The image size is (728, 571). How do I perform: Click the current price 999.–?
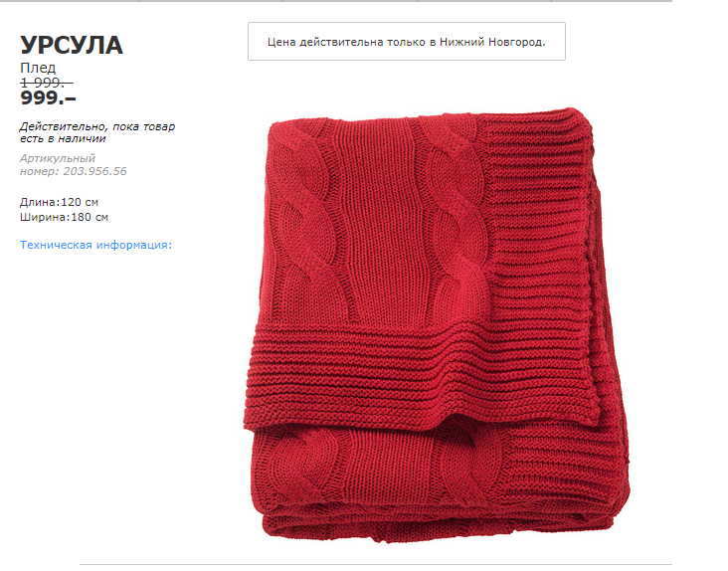pos(48,97)
